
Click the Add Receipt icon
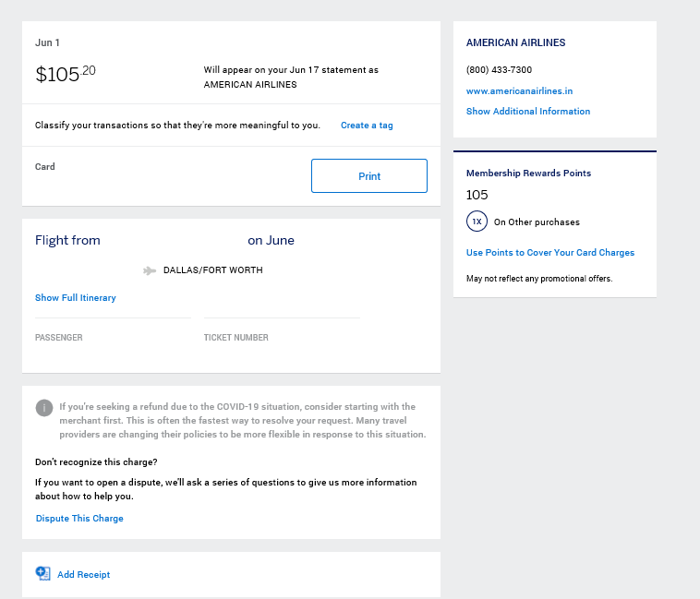click(42, 573)
